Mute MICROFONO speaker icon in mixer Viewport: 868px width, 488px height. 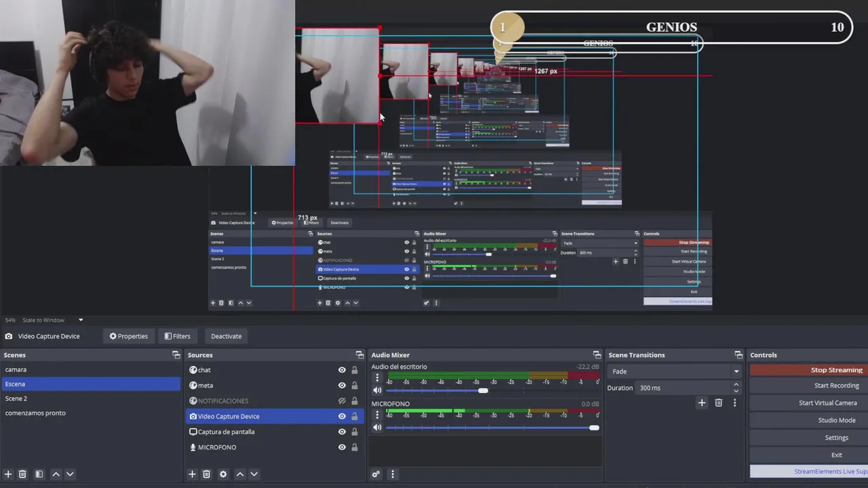tap(377, 428)
